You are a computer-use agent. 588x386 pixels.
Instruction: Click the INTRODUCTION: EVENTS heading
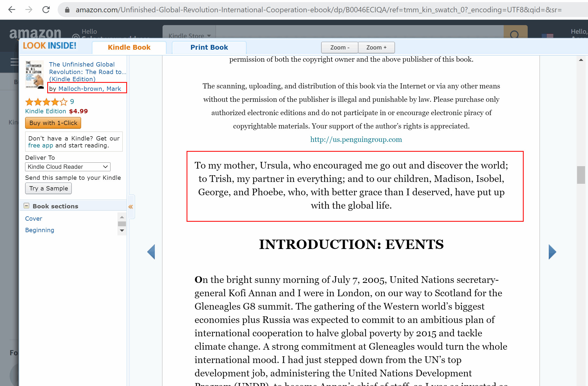(x=351, y=244)
